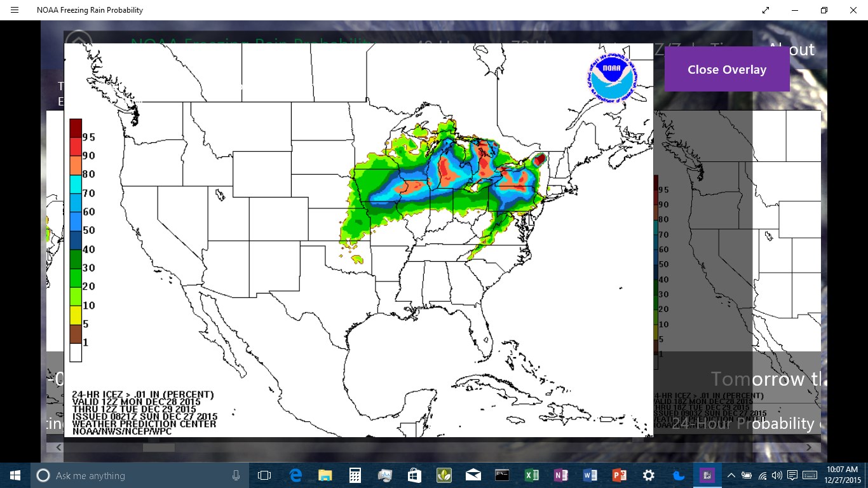Click the 'NOAA Freezing Rain Probability' window title
Screen dimensions: 868x488
[90, 10]
